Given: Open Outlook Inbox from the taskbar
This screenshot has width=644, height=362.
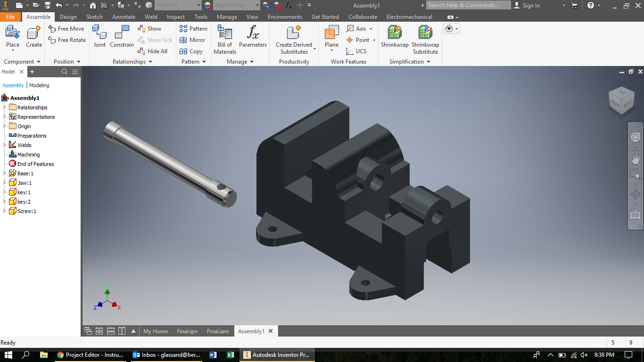Looking at the screenshot, I should [x=166, y=355].
